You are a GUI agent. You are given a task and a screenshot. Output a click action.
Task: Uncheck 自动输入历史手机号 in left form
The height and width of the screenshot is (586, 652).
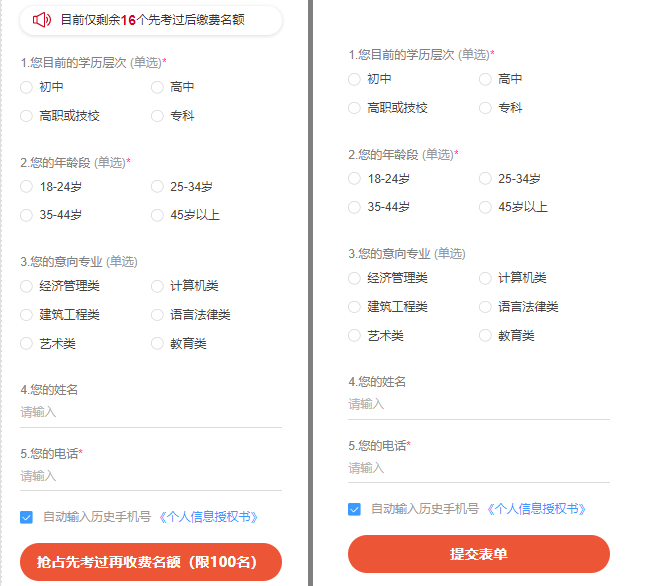27,517
